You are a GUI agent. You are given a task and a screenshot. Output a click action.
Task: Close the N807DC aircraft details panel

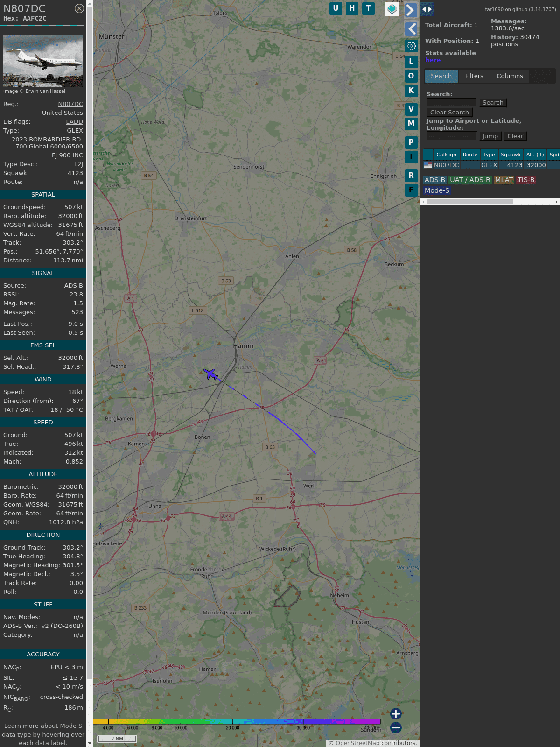(79, 8)
